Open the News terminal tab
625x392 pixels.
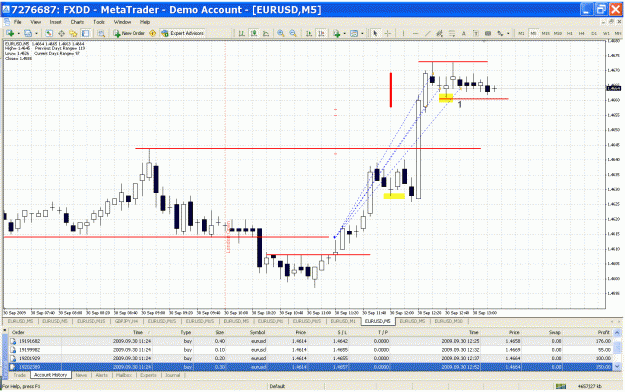click(x=81, y=375)
